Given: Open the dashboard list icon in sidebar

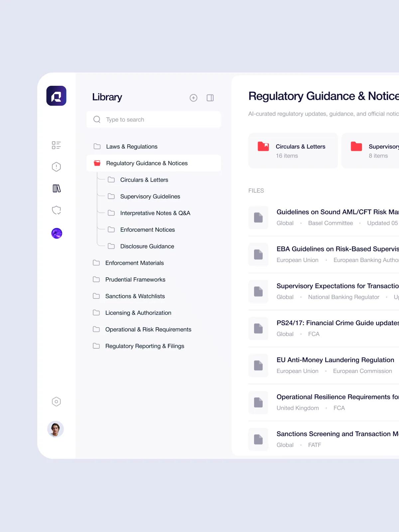Looking at the screenshot, I should pyautogui.click(x=56, y=145).
